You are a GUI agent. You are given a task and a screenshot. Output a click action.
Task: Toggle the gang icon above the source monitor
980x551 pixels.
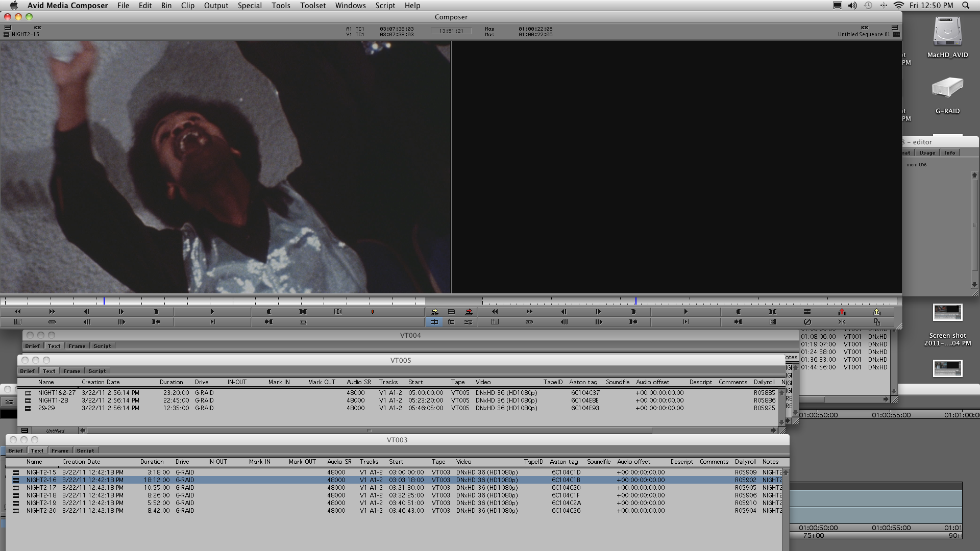click(x=38, y=28)
